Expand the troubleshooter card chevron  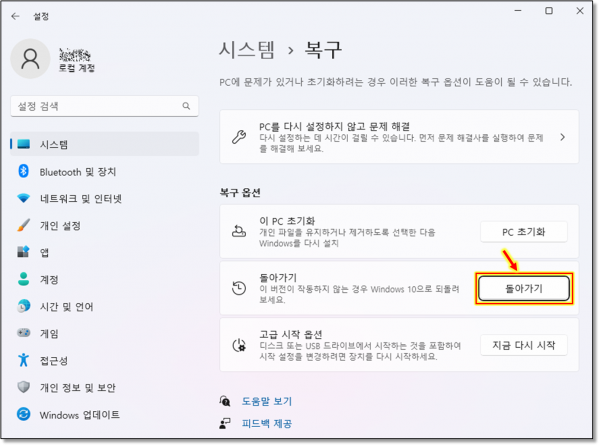[562, 137]
